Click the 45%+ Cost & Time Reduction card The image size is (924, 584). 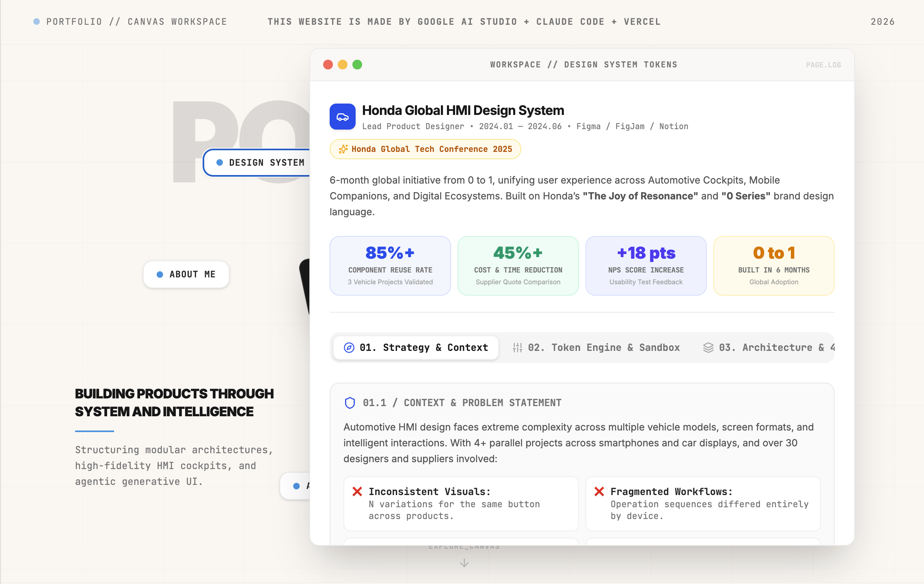tap(518, 266)
